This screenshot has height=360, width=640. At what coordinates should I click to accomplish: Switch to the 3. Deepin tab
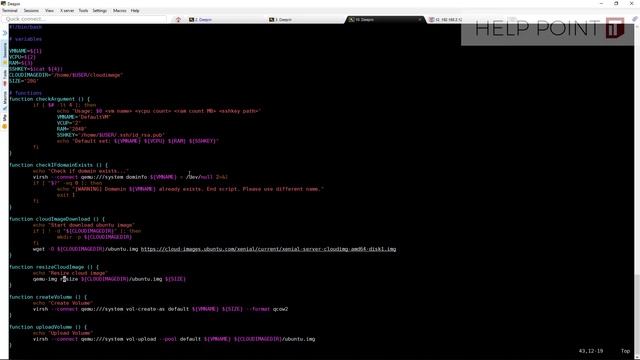point(305,20)
